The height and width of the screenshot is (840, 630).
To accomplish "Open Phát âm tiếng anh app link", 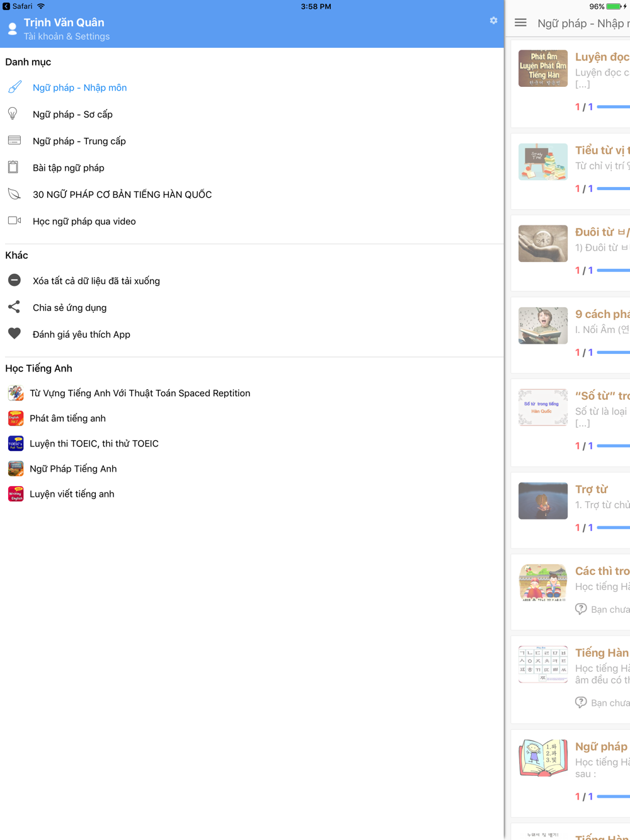I will (x=67, y=418).
